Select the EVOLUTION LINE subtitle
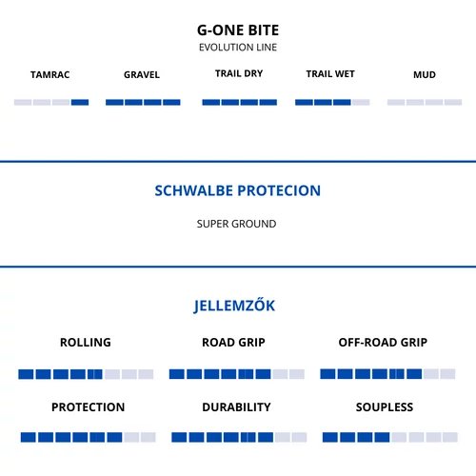The width and height of the screenshot is (476, 476). (238, 48)
